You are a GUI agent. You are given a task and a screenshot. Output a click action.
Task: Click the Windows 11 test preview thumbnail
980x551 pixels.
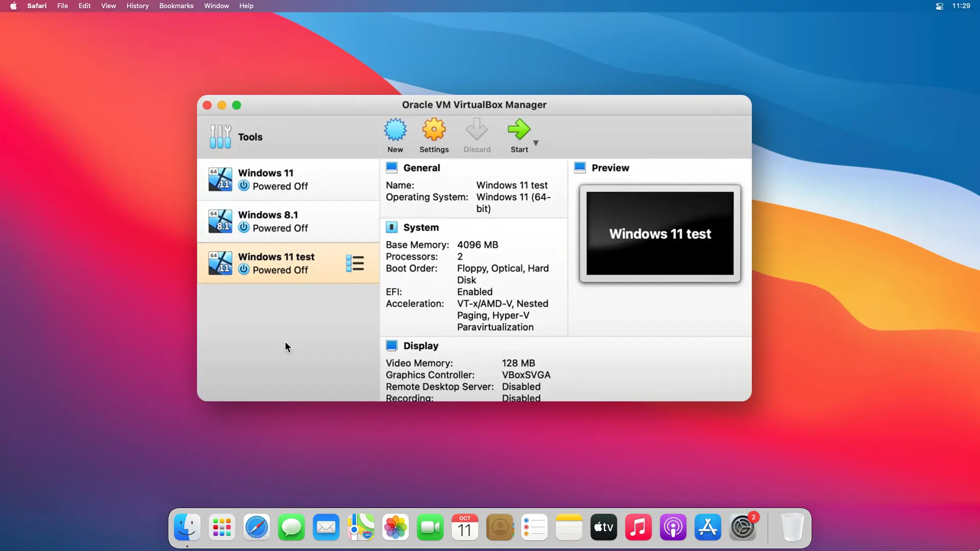pyautogui.click(x=659, y=234)
